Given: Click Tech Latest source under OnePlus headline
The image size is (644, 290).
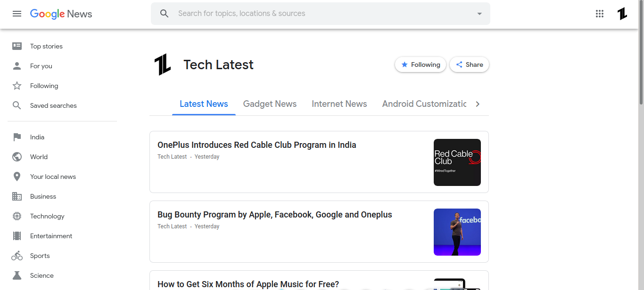Looking at the screenshot, I should 172,157.
